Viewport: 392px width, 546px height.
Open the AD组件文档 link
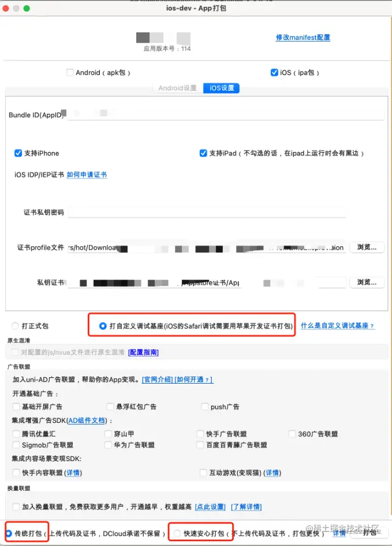(87, 420)
